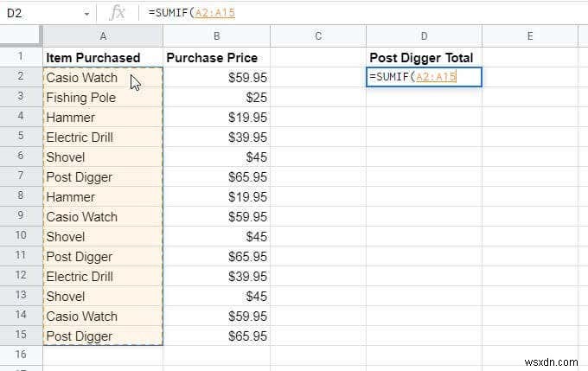Select column E header
The width and height of the screenshot is (588, 371).
(x=529, y=35)
